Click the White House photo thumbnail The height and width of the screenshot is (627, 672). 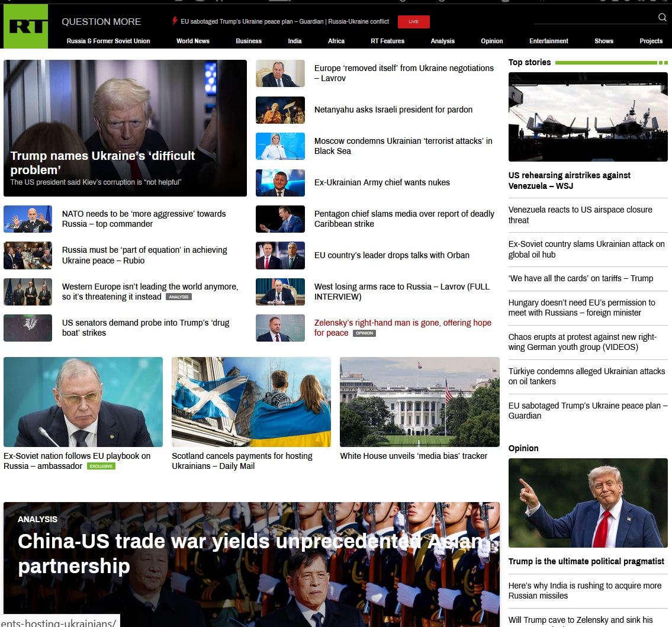point(420,402)
